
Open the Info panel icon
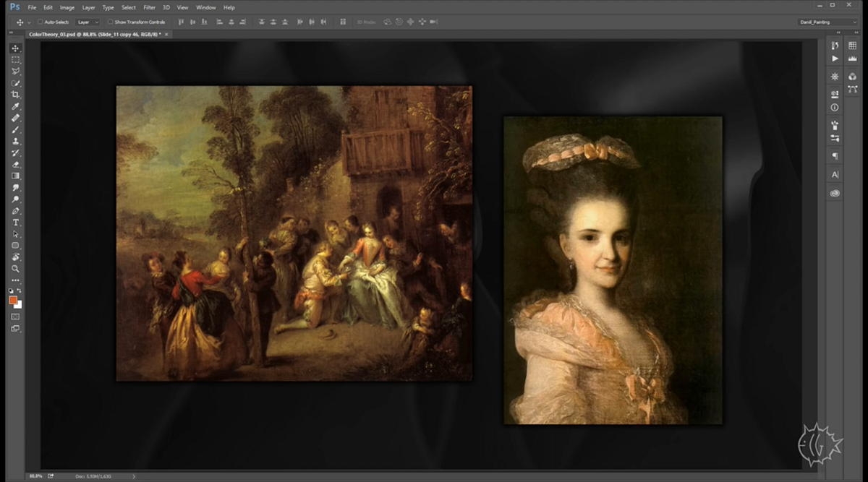(835, 107)
